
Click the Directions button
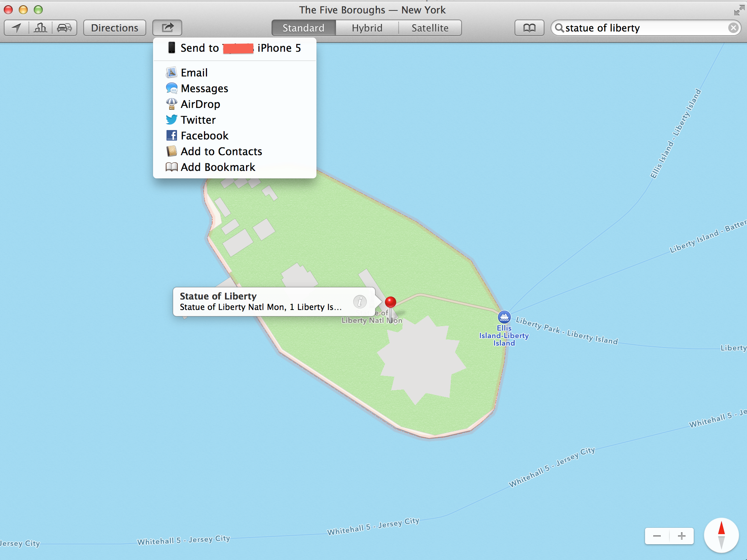[x=115, y=28]
